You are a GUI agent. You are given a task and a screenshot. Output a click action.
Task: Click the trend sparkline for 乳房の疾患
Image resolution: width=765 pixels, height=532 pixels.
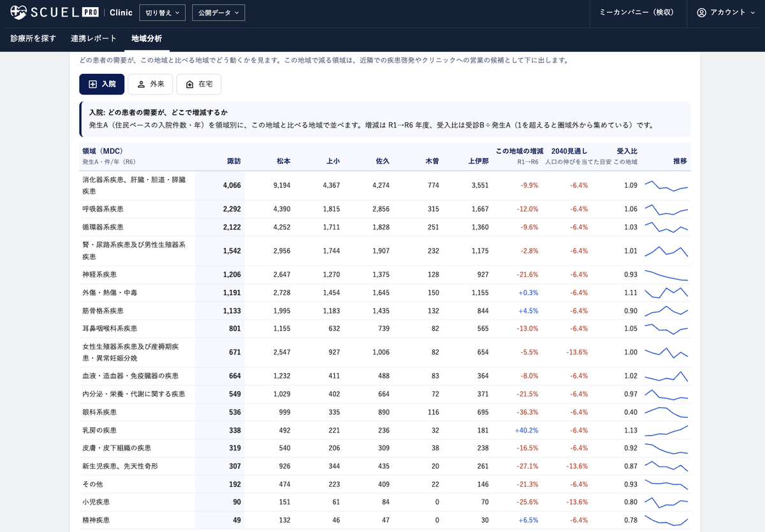coord(666,430)
